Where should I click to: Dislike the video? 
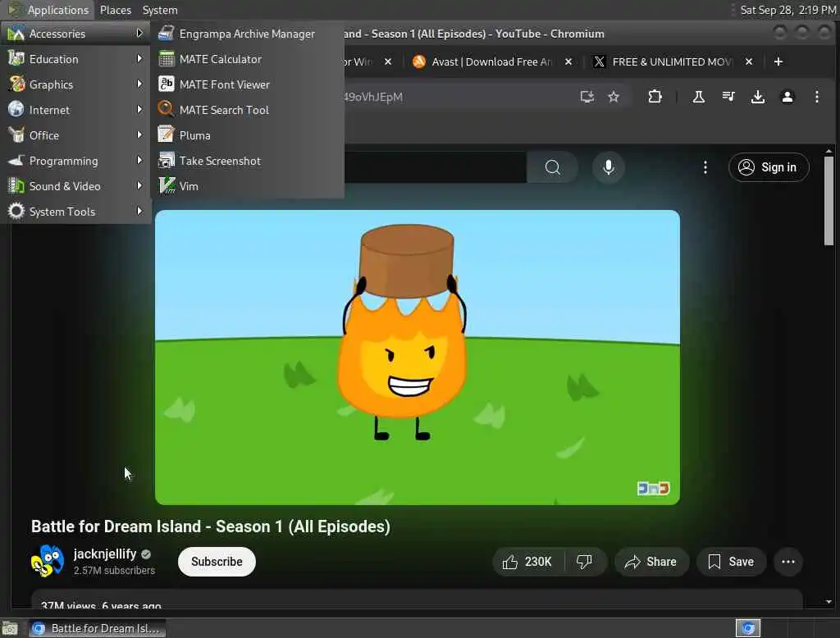coord(585,562)
